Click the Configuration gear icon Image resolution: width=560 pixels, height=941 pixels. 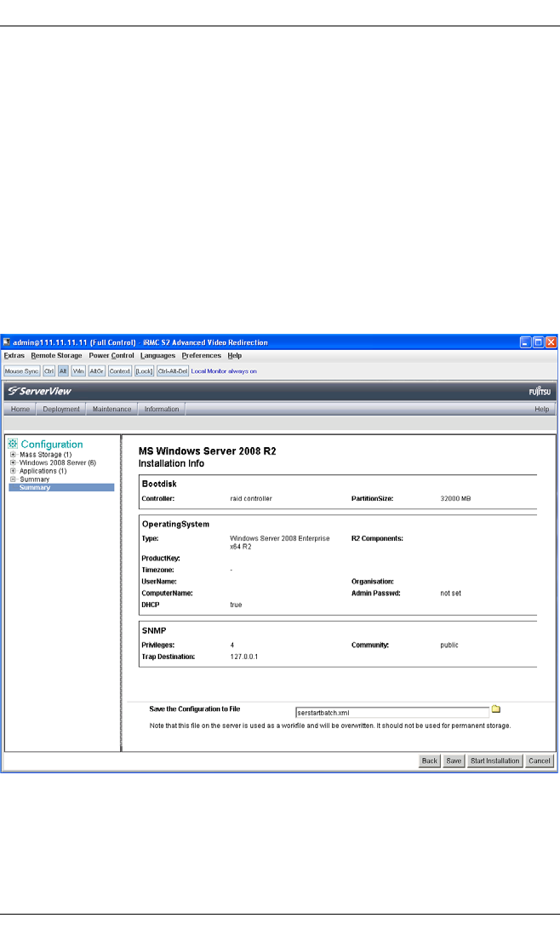(x=13, y=444)
